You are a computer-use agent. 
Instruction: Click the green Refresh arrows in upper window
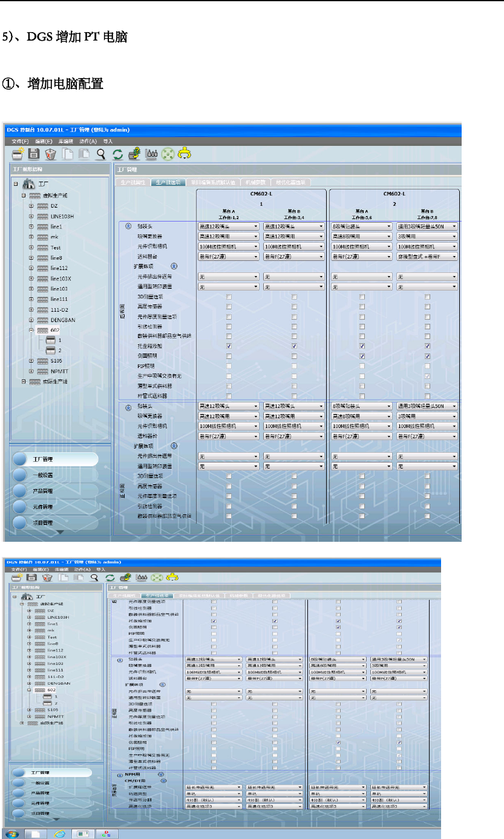118,154
